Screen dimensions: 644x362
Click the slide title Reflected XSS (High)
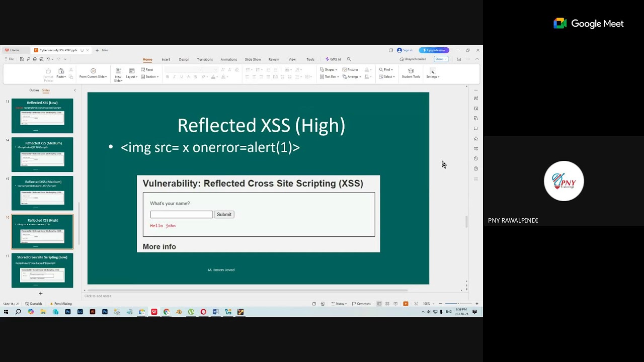coord(261,126)
